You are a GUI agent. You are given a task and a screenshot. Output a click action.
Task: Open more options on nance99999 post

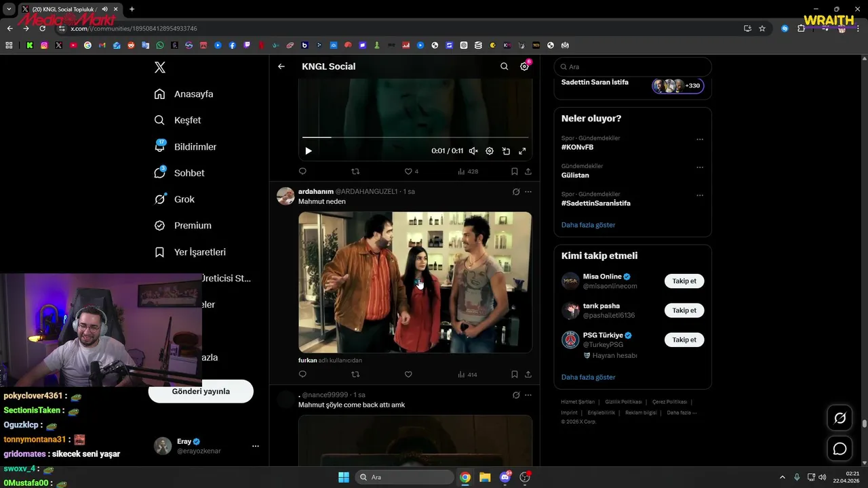click(x=528, y=395)
